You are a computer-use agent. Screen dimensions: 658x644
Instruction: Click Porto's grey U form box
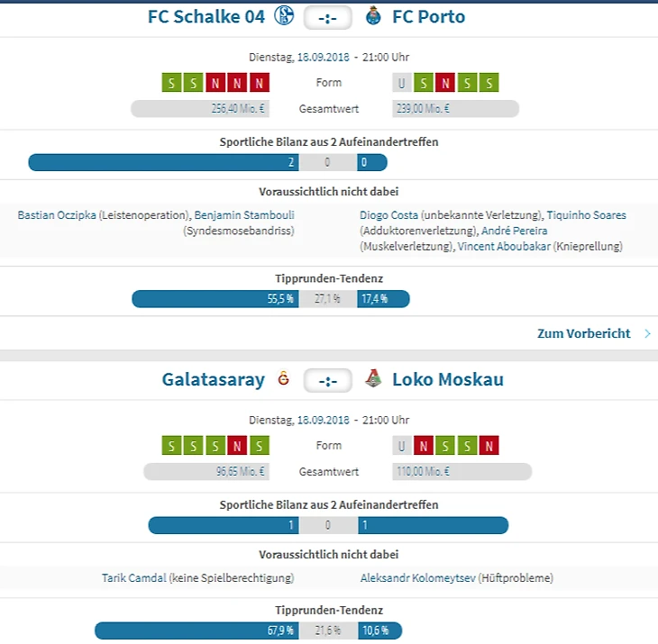tap(402, 84)
